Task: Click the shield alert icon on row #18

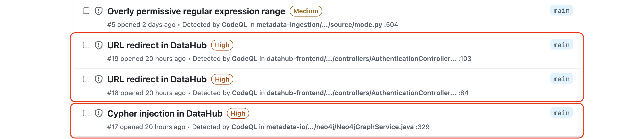Action: (x=99, y=79)
